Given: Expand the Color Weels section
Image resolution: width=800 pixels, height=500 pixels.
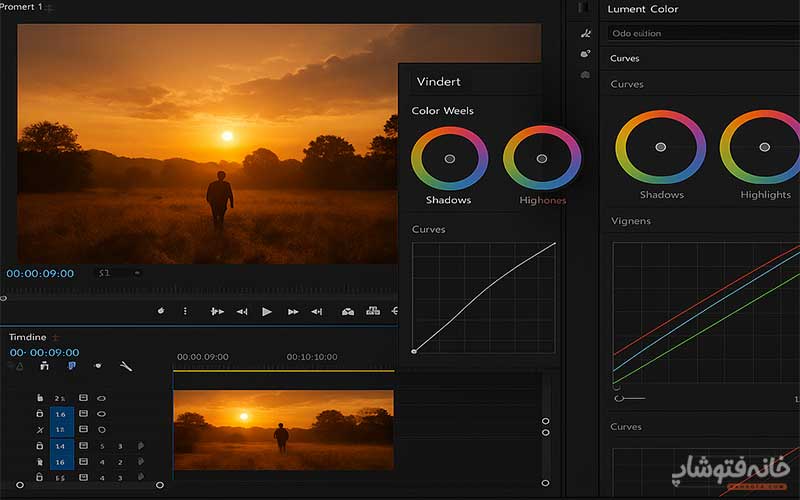Looking at the screenshot, I should pyautogui.click(x=442, y=111).
